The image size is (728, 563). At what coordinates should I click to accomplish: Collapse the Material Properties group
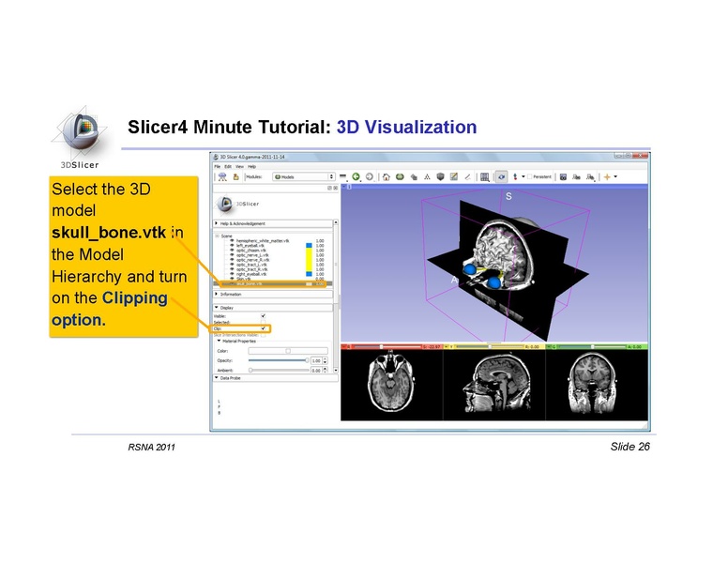220,341
